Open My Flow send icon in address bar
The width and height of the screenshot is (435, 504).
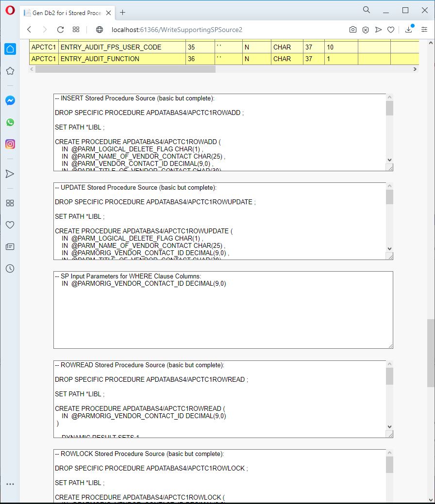[x=378, y=30]
